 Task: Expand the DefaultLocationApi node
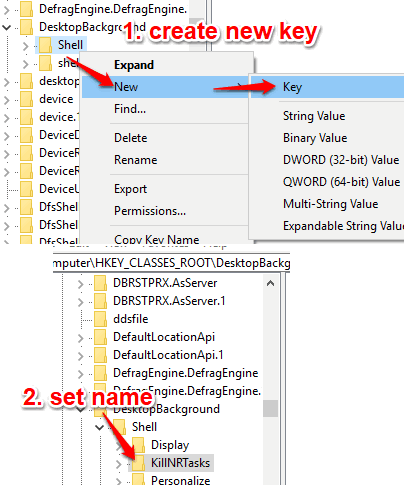(80, 338)
